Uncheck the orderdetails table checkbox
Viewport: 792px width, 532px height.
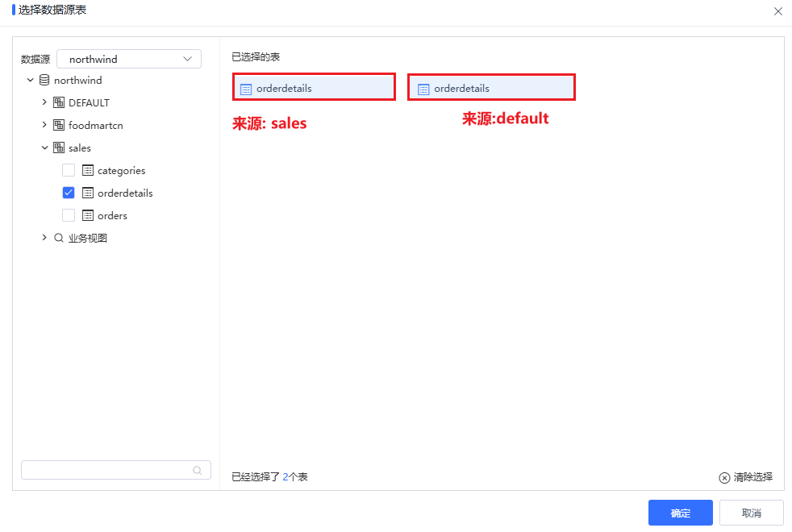(69, 193)
